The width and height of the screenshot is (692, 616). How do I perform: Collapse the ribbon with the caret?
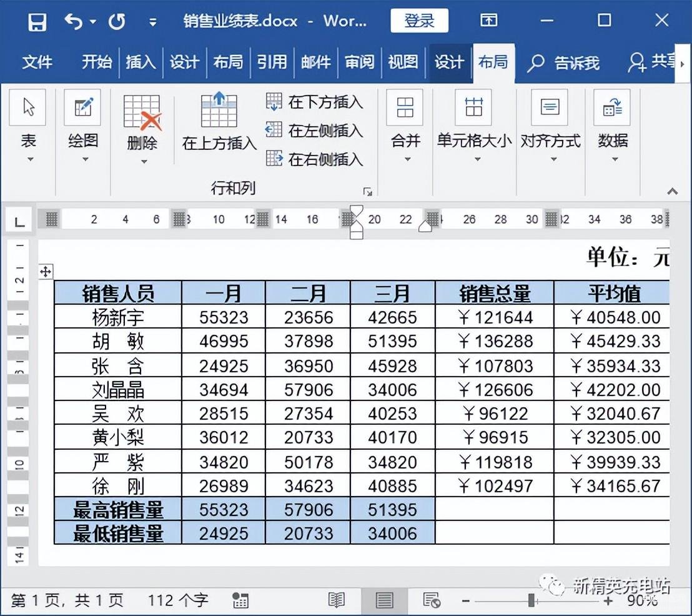point(672,191)
